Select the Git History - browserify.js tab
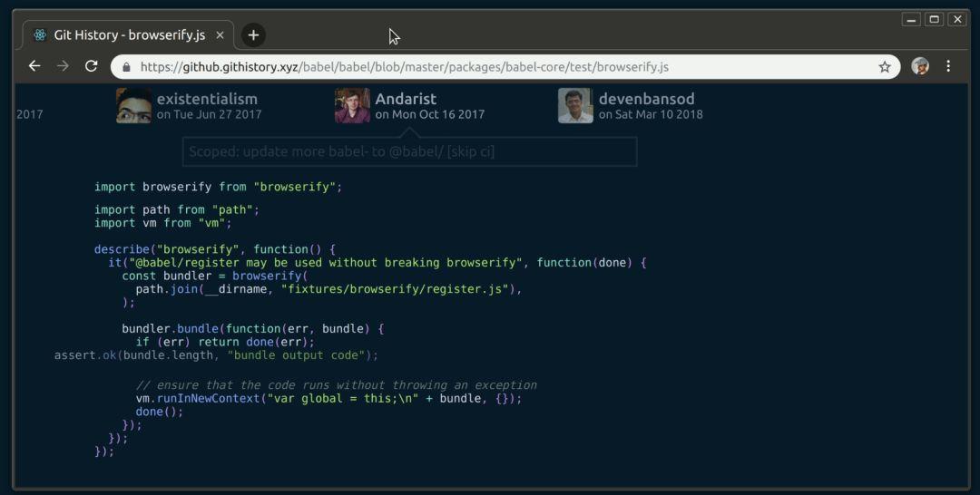Image resolution: width=980 pixels, height=495 pixels. [x=128, y=35]
